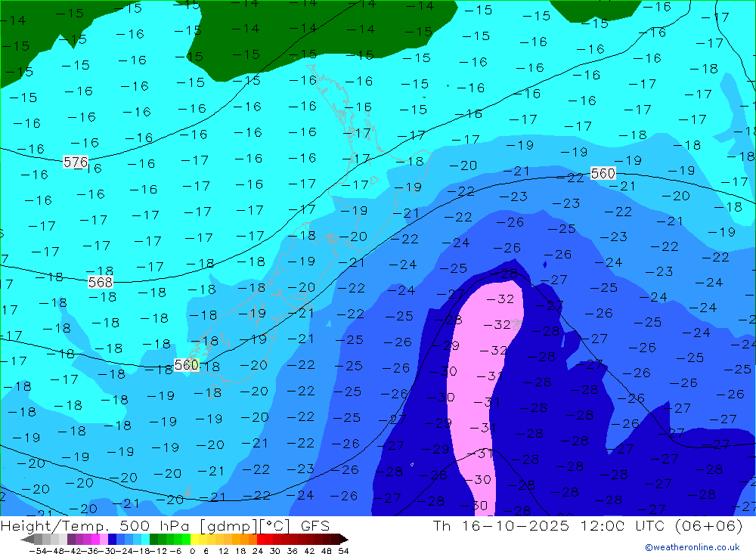Click the '54' maximum value legend label
The width and height of the screenshot is (756, 554).
point(343,551)
